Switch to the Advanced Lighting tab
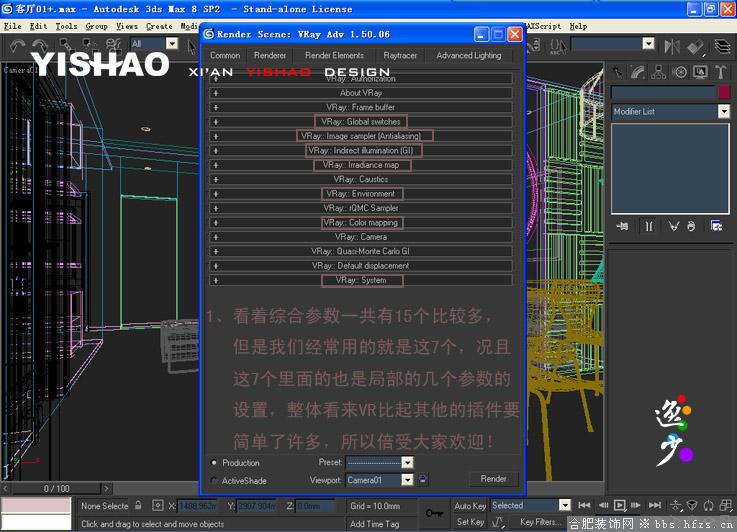Screen dimensions: 737x532 pyautogui.click(x=469, y=55)
